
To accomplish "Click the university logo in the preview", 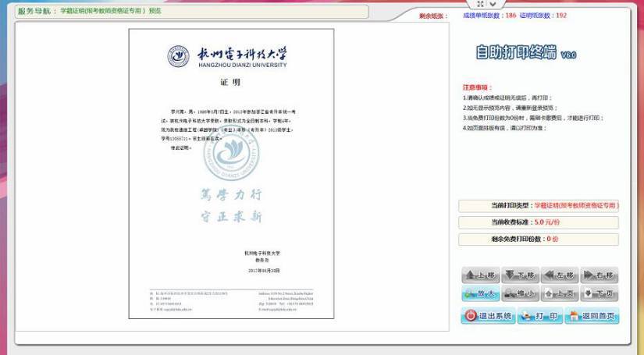I will pos(178,57).
